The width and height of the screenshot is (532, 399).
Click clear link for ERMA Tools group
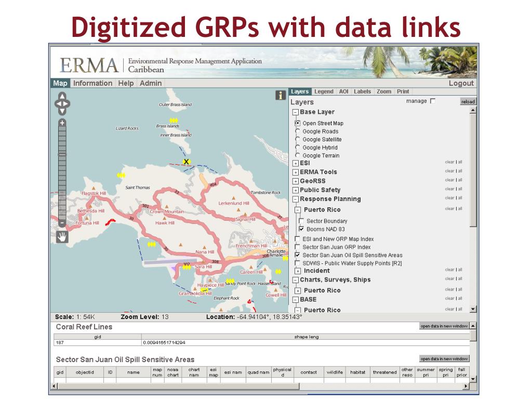(449, 171)
